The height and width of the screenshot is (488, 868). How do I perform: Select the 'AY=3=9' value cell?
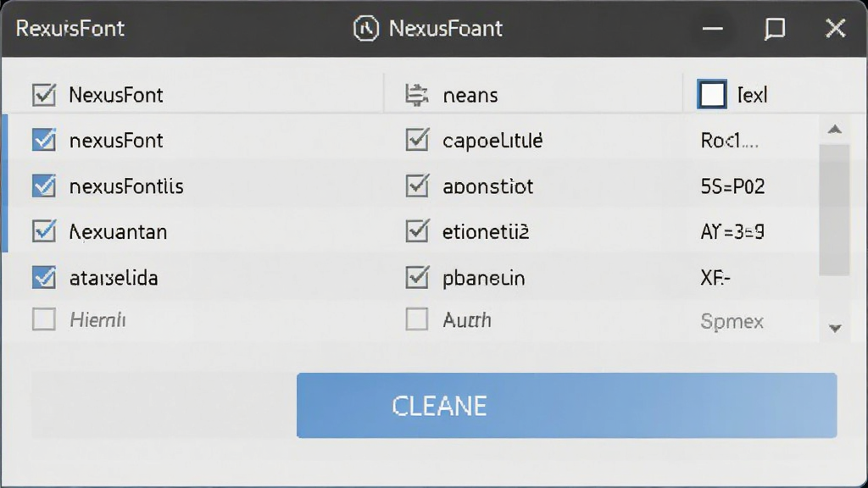(732, 232)
